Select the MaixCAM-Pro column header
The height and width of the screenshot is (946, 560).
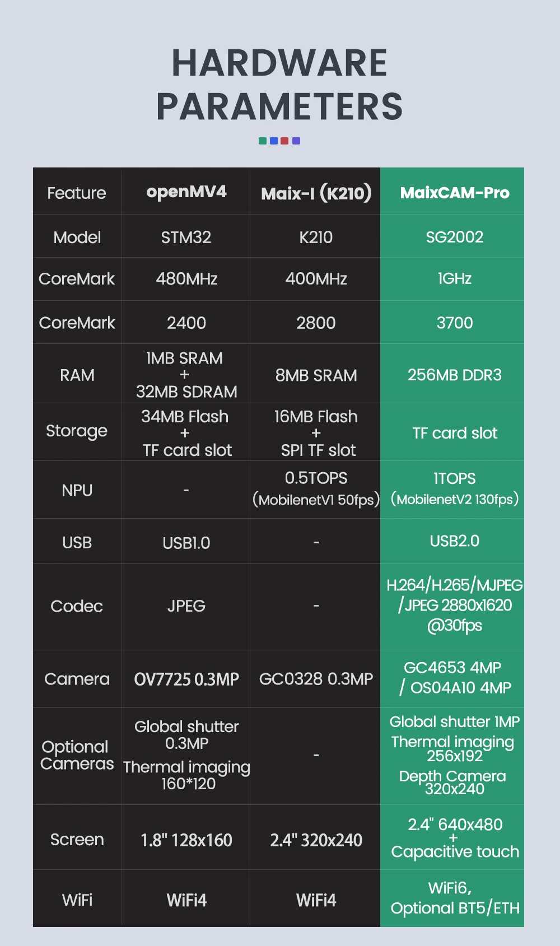[x=454, y=193]
